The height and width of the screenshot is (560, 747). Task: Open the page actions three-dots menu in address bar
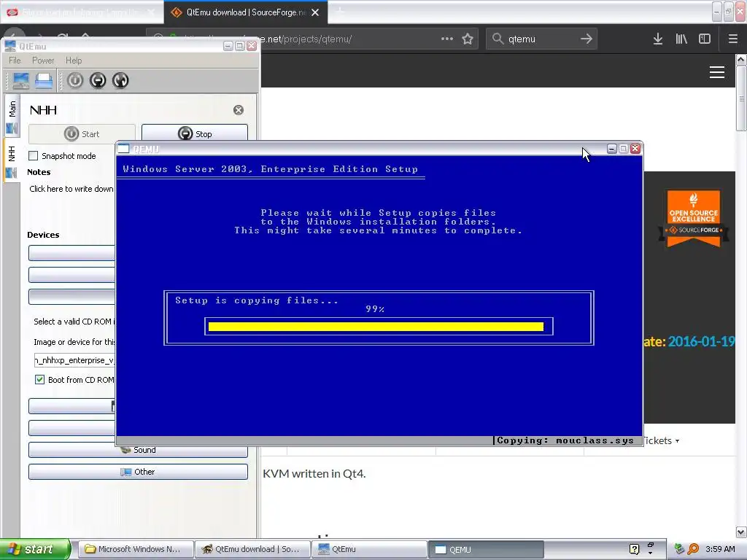coord(447,39)
